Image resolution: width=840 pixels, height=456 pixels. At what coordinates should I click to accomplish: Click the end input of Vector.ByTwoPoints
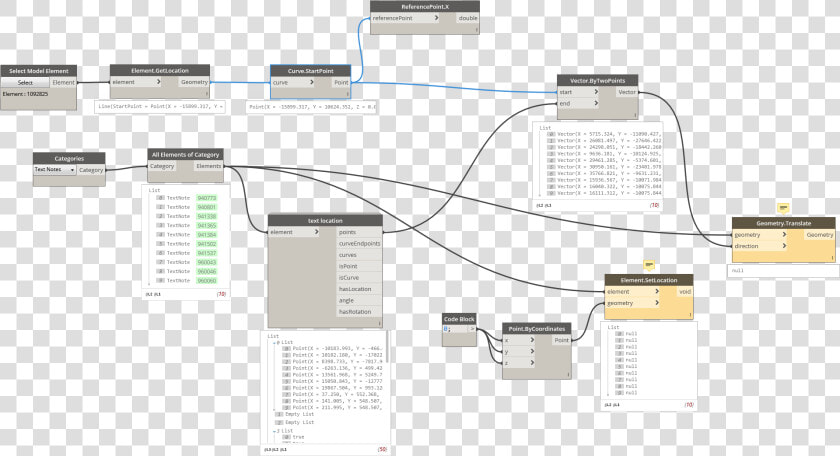click(578, 103)
